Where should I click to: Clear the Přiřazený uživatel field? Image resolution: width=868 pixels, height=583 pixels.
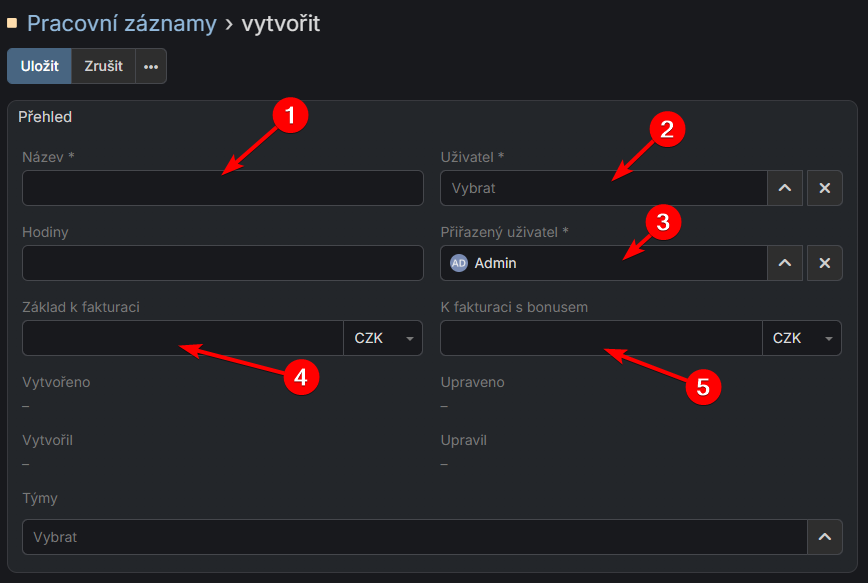825,262
